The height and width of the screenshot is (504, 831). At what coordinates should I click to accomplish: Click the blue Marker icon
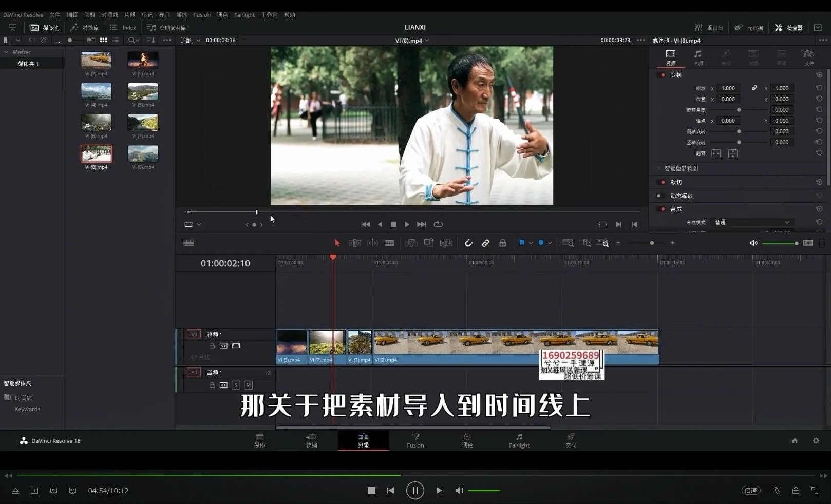tap(541, 243)
